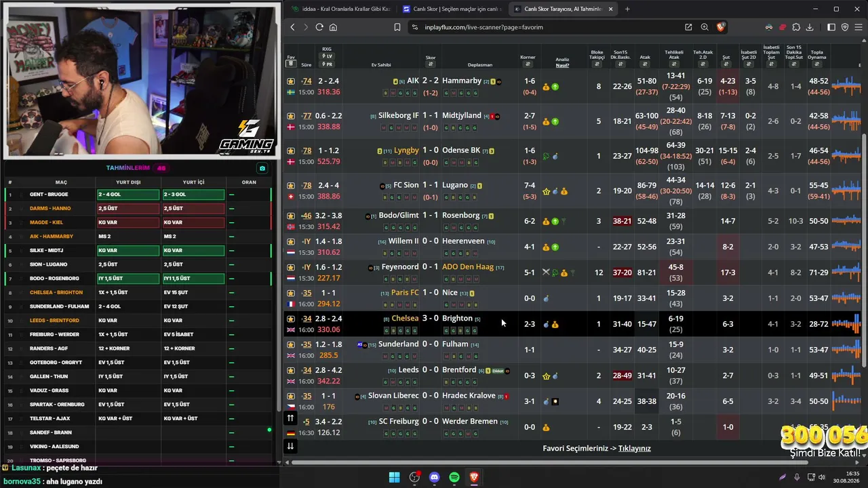The image size is (868, 488).
Task: Toggle the browser sidebar panel
Action: point(831,27)
